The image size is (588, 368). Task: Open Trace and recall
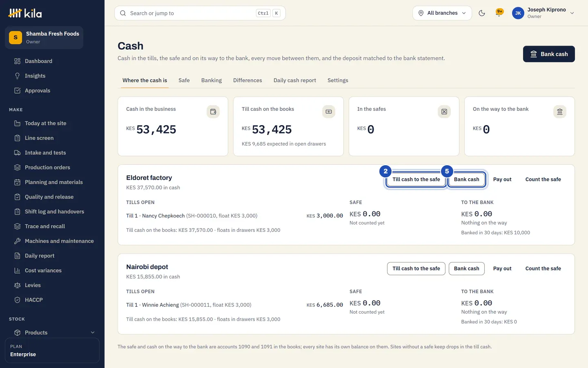point(52,226)
